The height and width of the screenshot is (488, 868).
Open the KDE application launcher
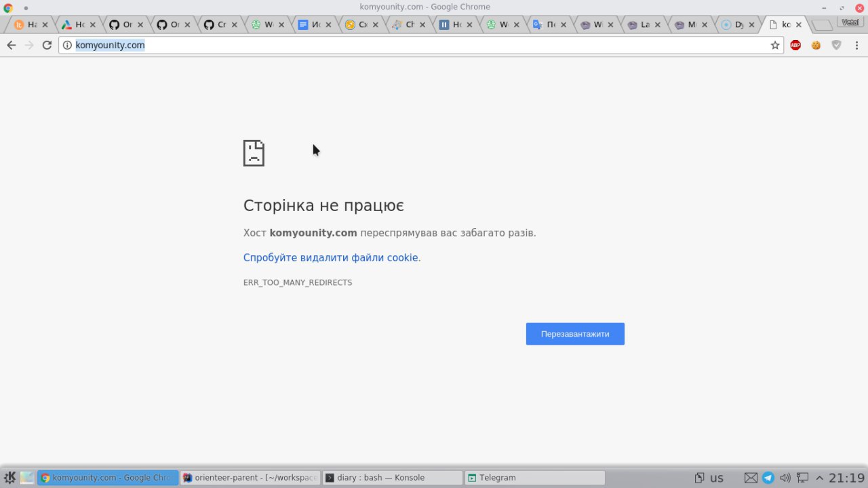coord(10,477)
